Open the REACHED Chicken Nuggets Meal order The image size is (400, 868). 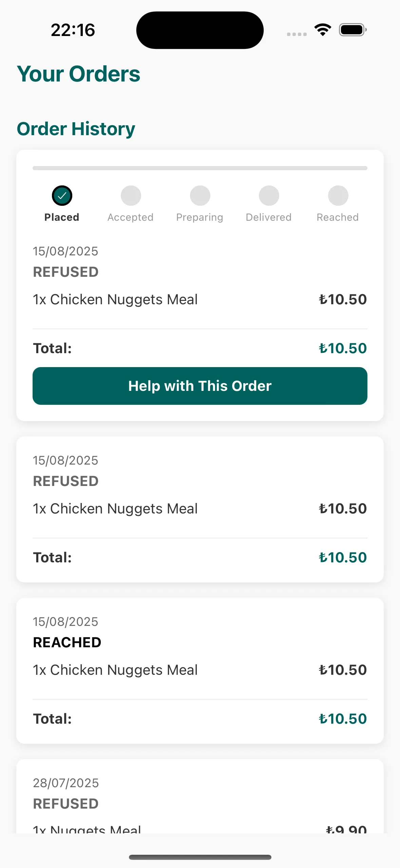tap(200, 670)
